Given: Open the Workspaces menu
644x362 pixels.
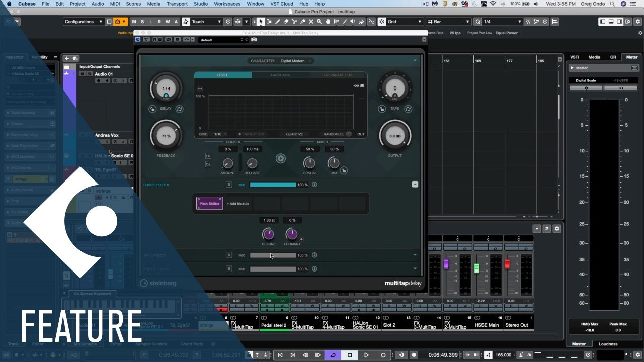Looking at the screenshot, I should (x=227, y=4).
